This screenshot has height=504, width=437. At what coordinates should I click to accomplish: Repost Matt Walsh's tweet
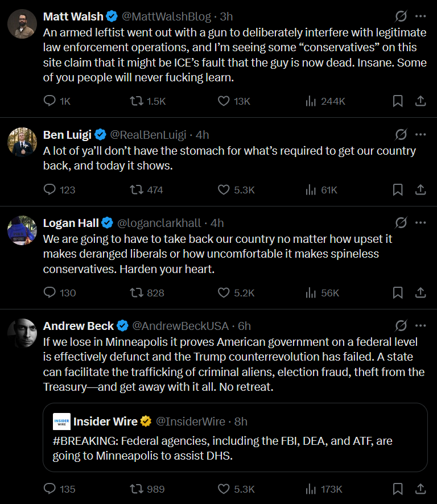(137, 101)
